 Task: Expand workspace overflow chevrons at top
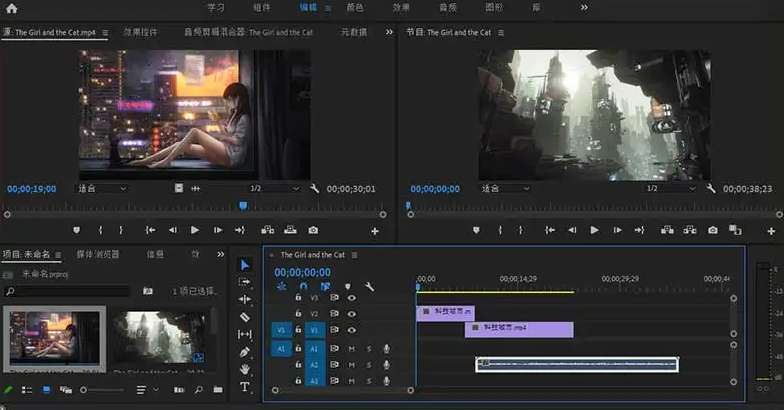(x=584, y=8)
